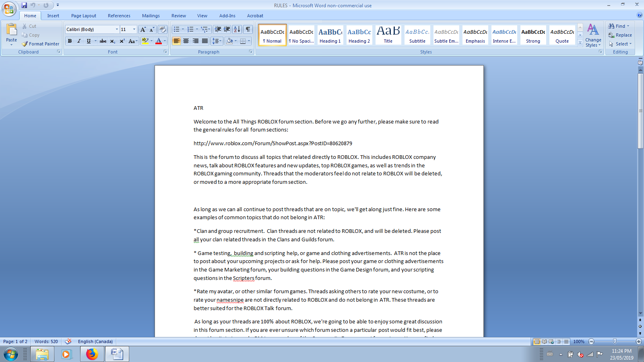The width and height of the screenshot is (644, 362).
Task: Click the roblox.com Forum ShowPost URL text
Action: [x=273, y=144]
